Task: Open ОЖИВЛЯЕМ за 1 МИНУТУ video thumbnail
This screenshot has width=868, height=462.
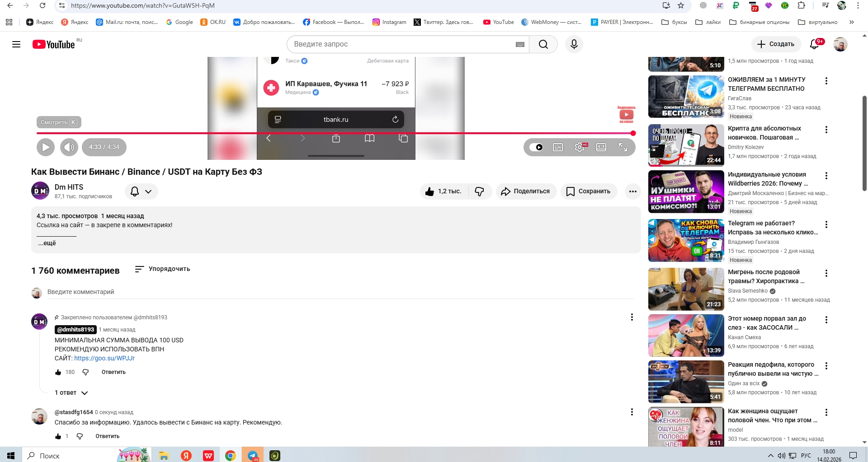Action: [686, 97]
